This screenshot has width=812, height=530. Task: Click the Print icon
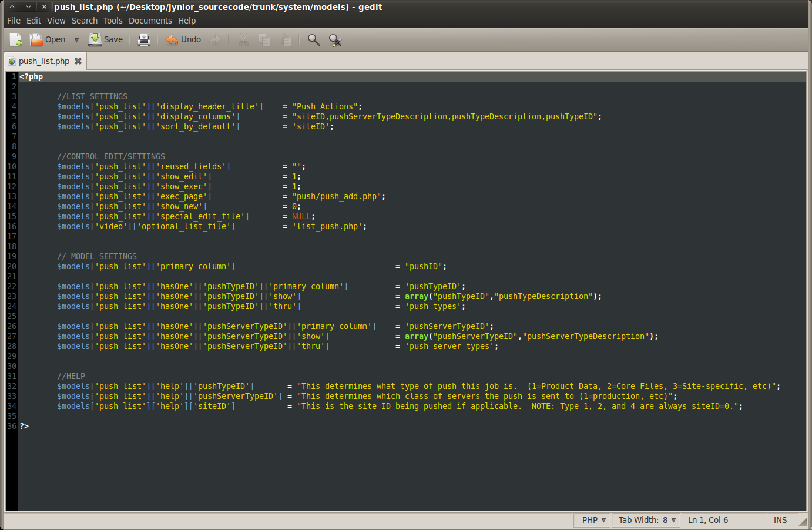(143, 40)
